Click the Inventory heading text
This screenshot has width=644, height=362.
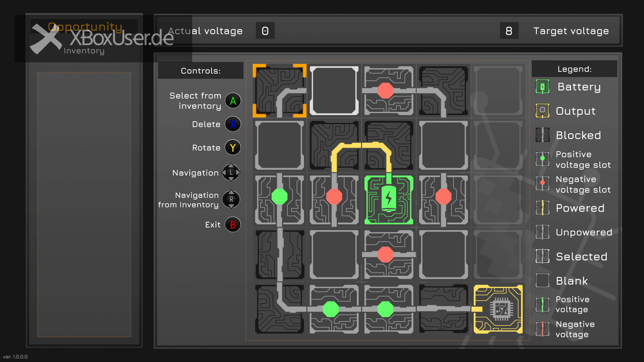click(84, 51)
